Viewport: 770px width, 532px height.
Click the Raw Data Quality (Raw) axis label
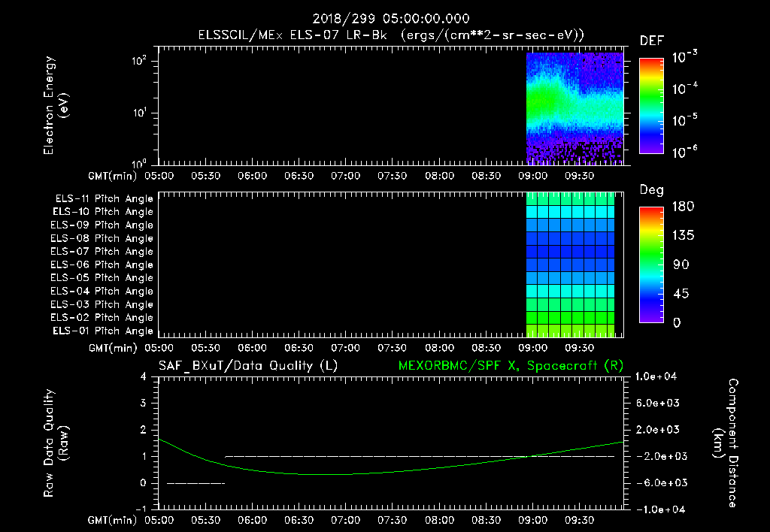click(x=56, y=443)
